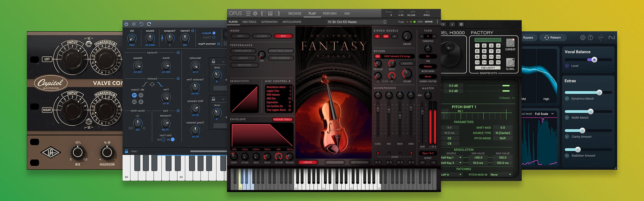The width and height of the screenshot is (644, 201).
Task: Click the master output S solo button
Action: [x=433, y=162]
